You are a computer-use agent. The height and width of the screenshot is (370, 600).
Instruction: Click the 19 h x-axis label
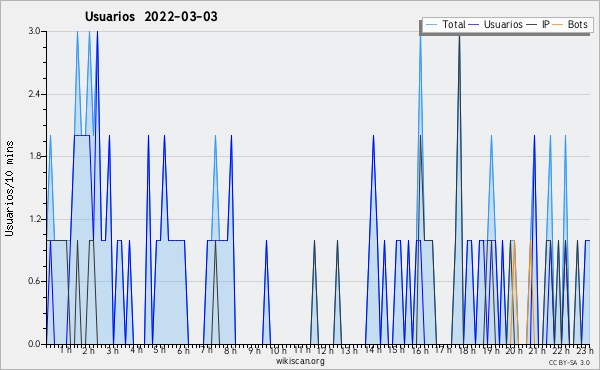(x=491, y=351)
